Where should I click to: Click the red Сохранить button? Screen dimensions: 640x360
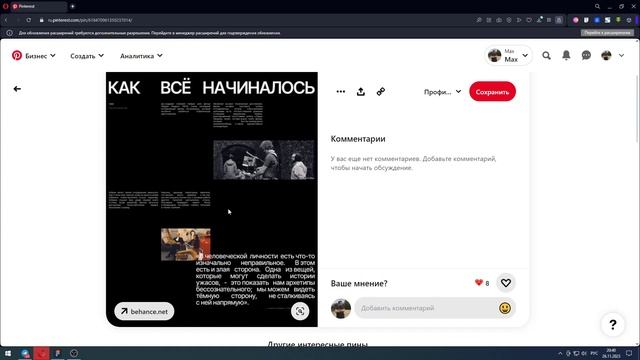(492, 92)
